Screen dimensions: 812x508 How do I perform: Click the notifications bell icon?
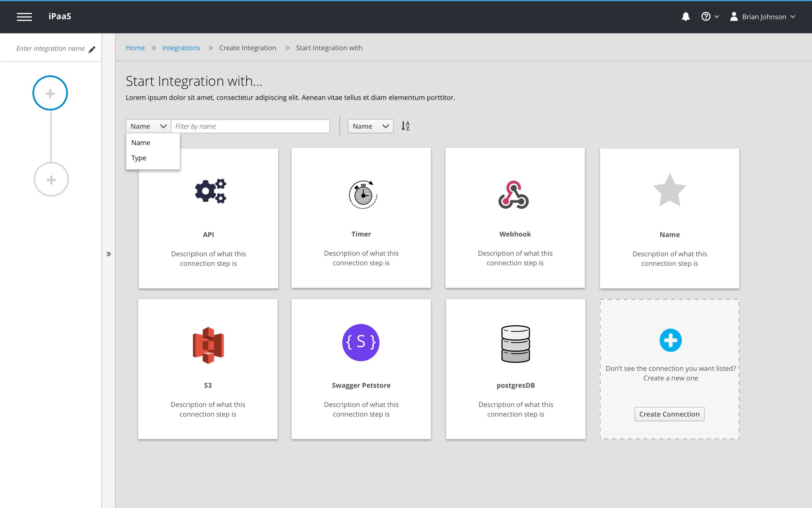click(685, 17)
